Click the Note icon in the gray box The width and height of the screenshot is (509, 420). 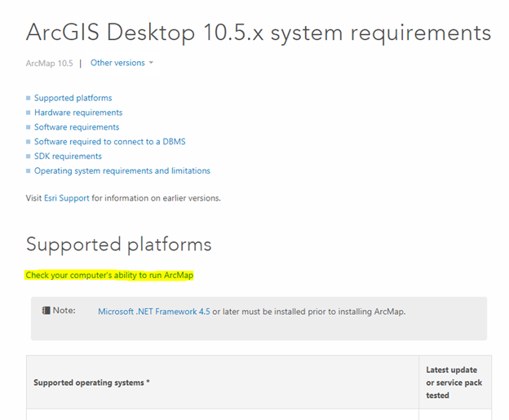46,310
